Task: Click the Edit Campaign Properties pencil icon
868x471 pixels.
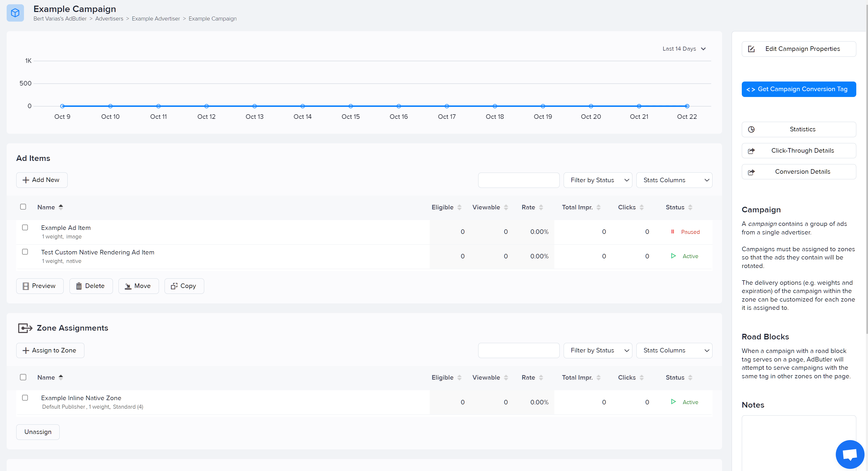Action: [x=751, y=49]
